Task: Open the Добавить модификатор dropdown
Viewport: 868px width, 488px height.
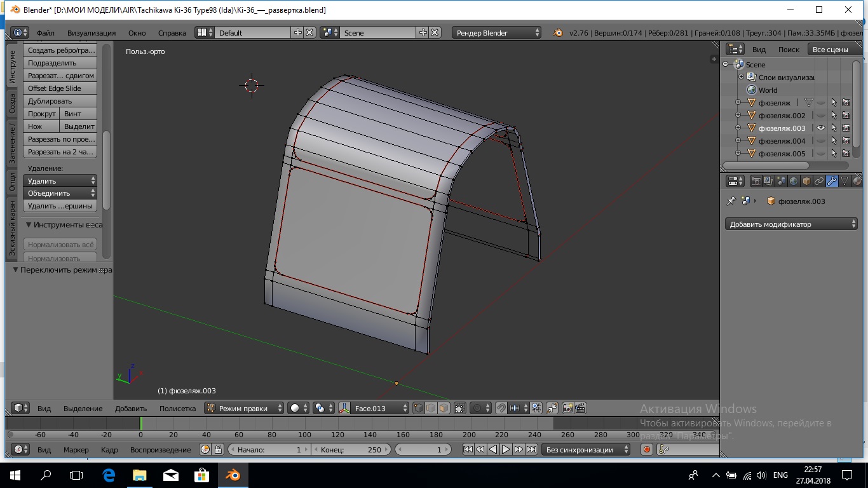Action: 791,224
